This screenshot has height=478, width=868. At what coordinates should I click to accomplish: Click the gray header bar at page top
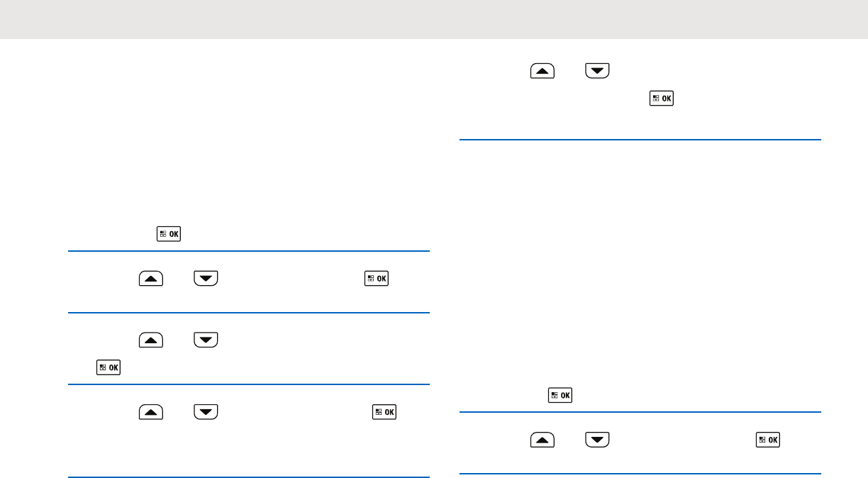pos(434,19)
